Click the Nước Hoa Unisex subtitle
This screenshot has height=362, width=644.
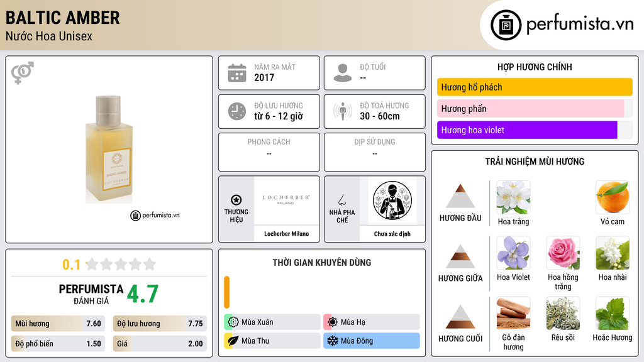point(49,36)
